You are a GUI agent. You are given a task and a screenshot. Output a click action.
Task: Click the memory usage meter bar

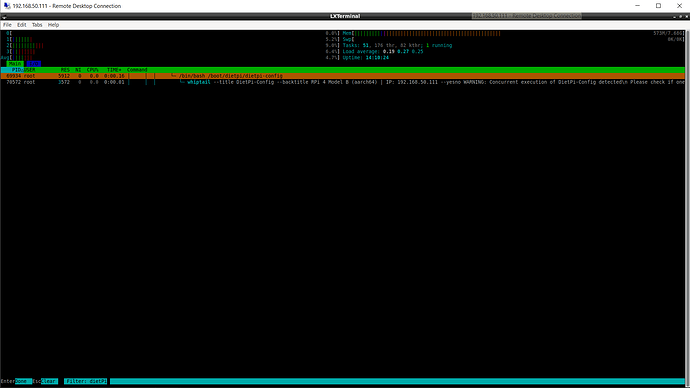pos(427,33)
